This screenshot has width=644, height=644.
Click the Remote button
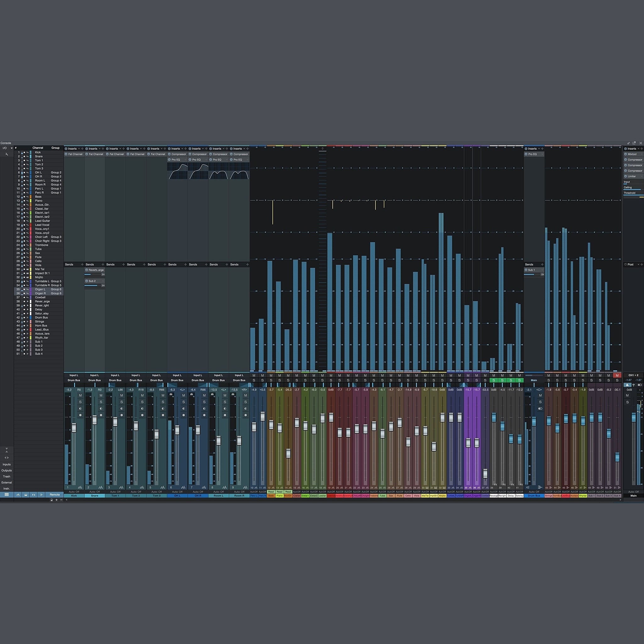(55, 495)
